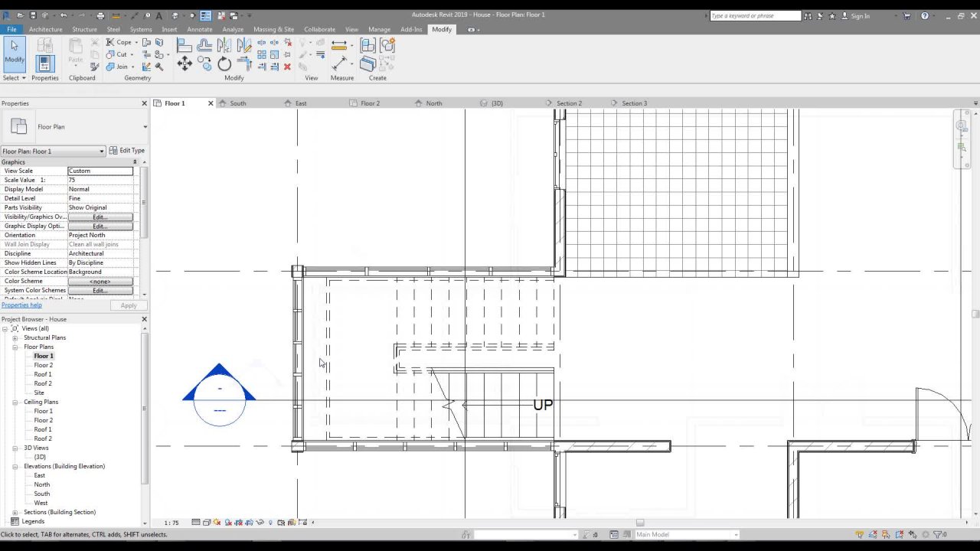This screenshot has width=980, height=551.
Task: Select the Join geometry tool
Action: click(x=119, y=67)
